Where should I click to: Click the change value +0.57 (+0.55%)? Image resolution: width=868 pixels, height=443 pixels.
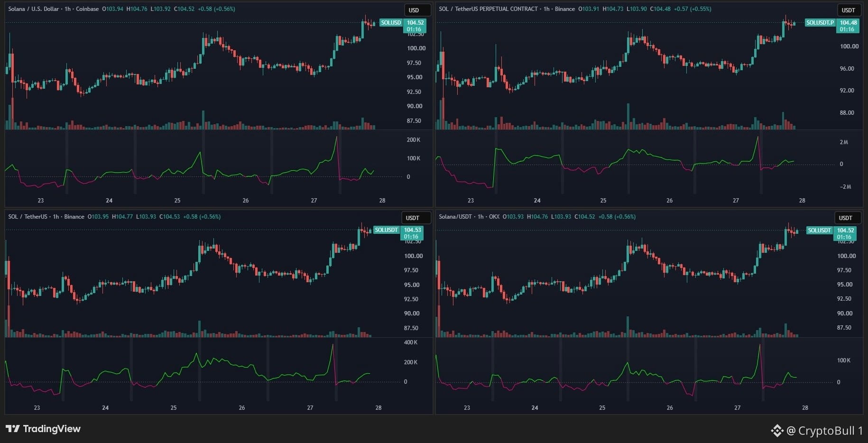tap(693, 9)
